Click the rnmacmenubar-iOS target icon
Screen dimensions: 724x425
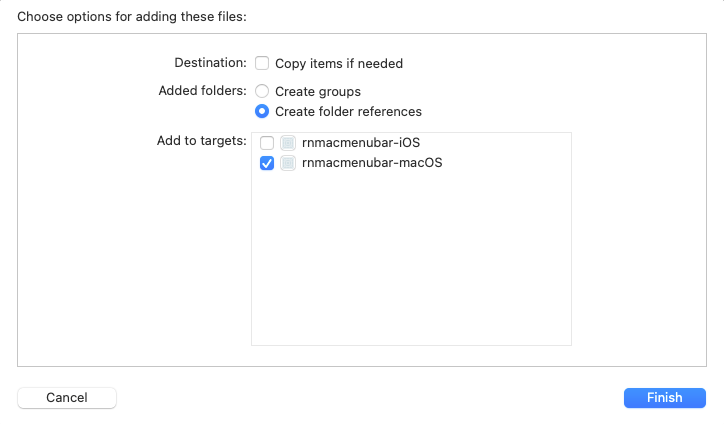[288, 143]
